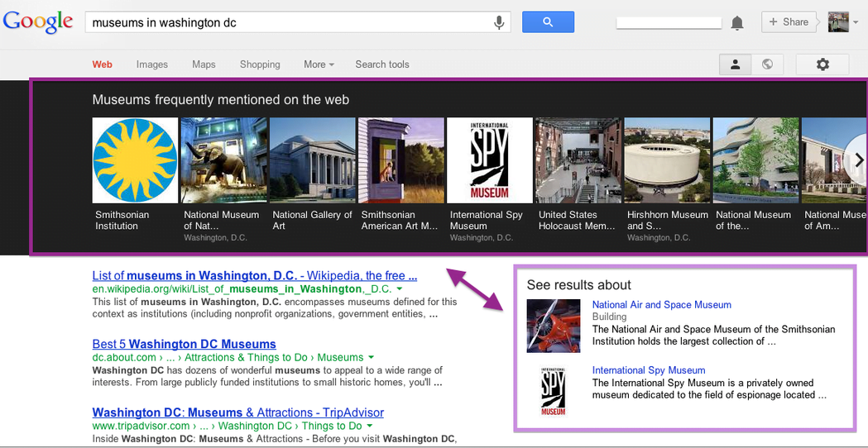Screen dimensions: 868x448
Task: Select the Smithsonian Institution sun thumbnail
Action: click(x=135, y=160)
